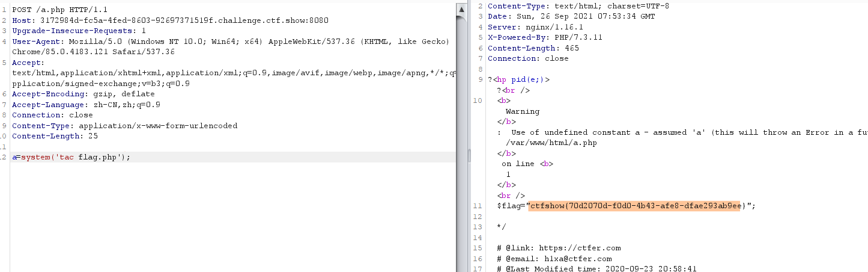Click the 'Accept-Encoding: gzip, deflate' header
Screen dimensions: 868x272
[83, 94]
